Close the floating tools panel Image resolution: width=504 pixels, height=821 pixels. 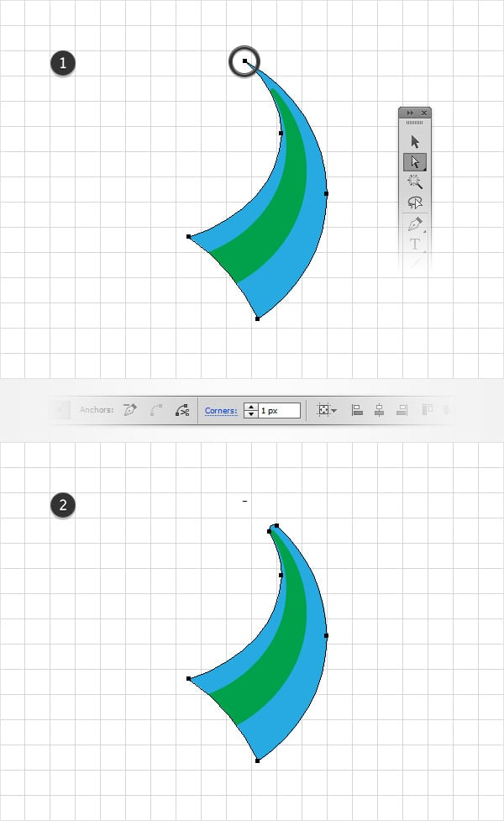pos(424,113)
